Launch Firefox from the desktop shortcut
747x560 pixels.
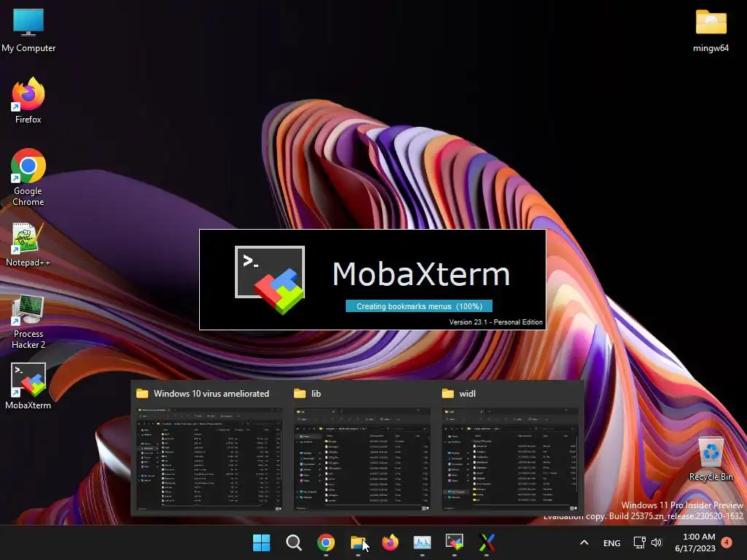28,101
